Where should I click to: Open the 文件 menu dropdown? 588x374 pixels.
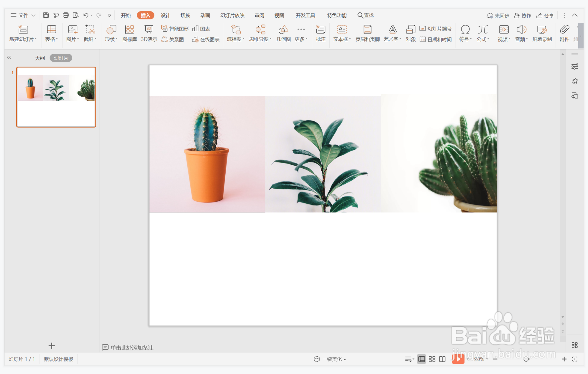point(23,15)
